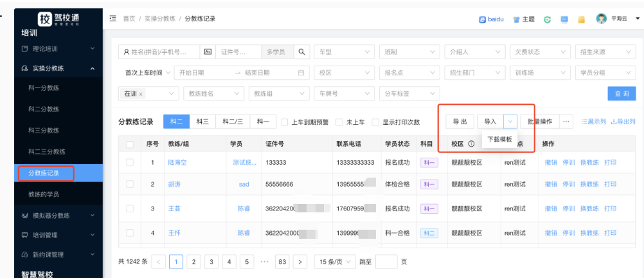The image size is (644, 278).
Task: Click the 导出 export button
Action: [460, 121]
